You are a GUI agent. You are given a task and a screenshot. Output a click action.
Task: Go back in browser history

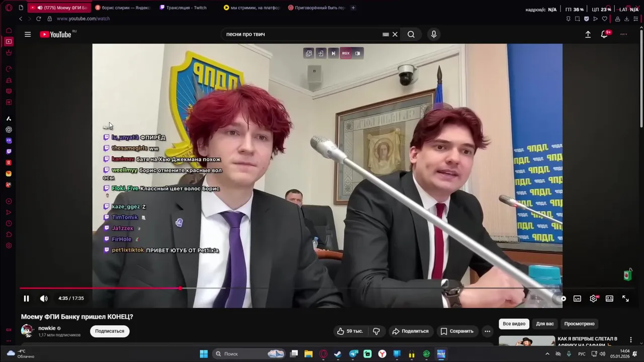click(x=21, y=19)
